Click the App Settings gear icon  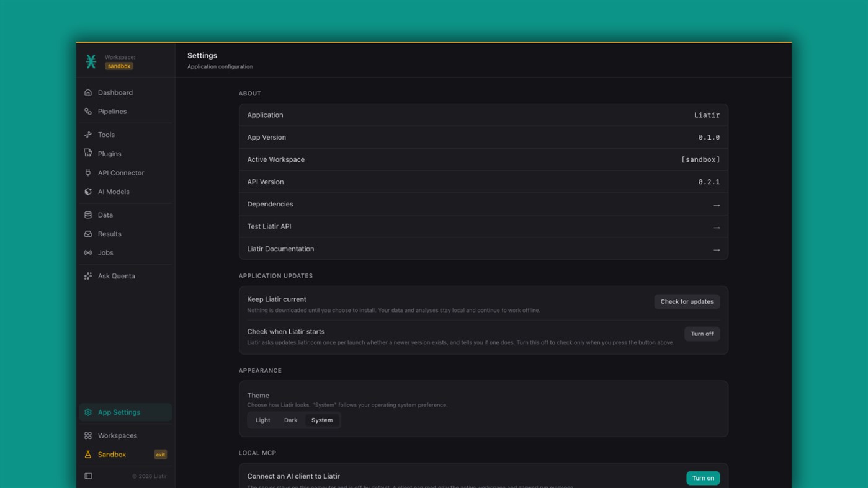pos(88,412)
